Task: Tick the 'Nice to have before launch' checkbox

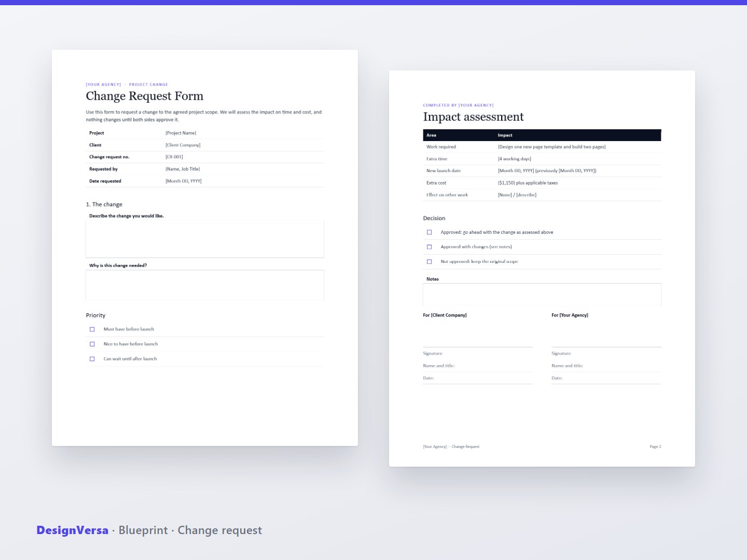Action: pyautogui.click(x=92, y=344)
